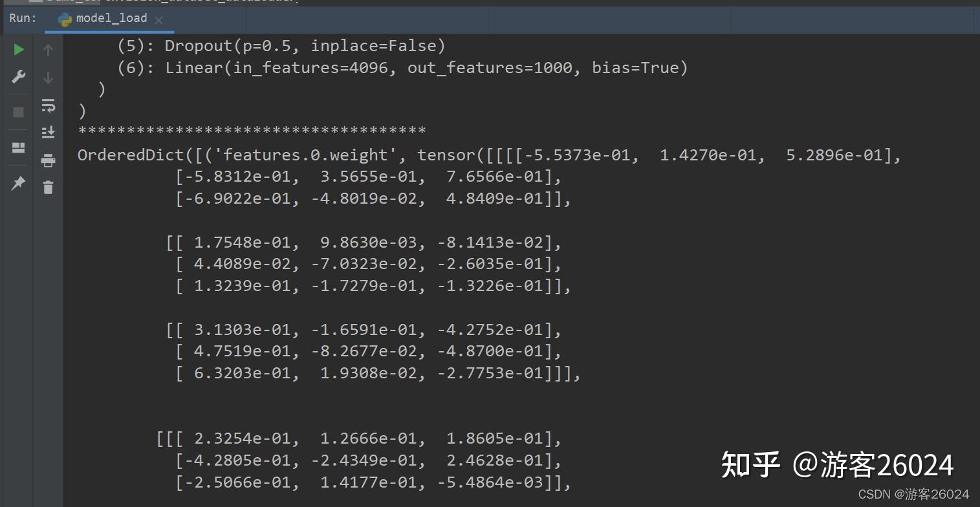Click the printer icon to print output

pyautogui.click(x=48, y=160)
